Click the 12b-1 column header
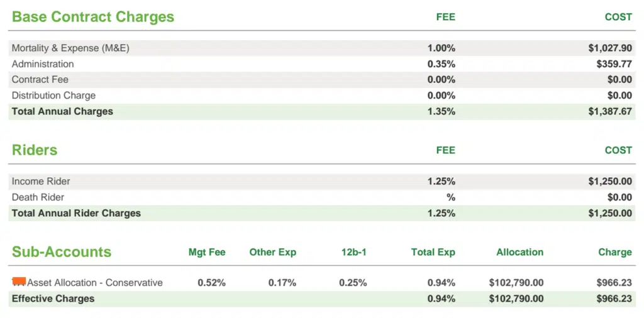This screenshot has height=318, width=644. (353, 252)
